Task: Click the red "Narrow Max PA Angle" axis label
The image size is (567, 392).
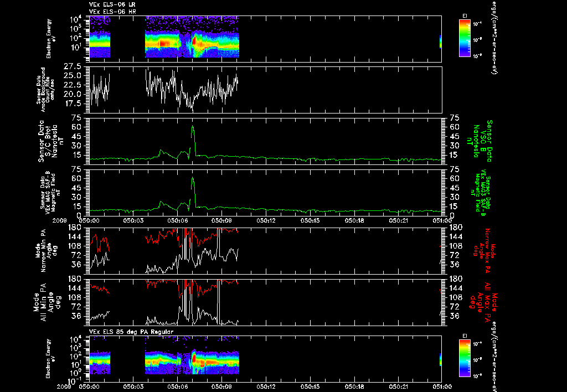Action: click(484, 250)
